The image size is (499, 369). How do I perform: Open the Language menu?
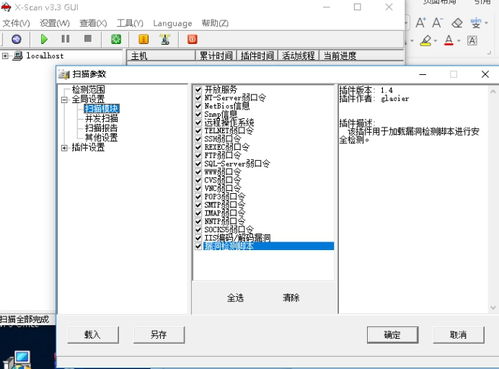pyautogui.click(x=172, y=23)
